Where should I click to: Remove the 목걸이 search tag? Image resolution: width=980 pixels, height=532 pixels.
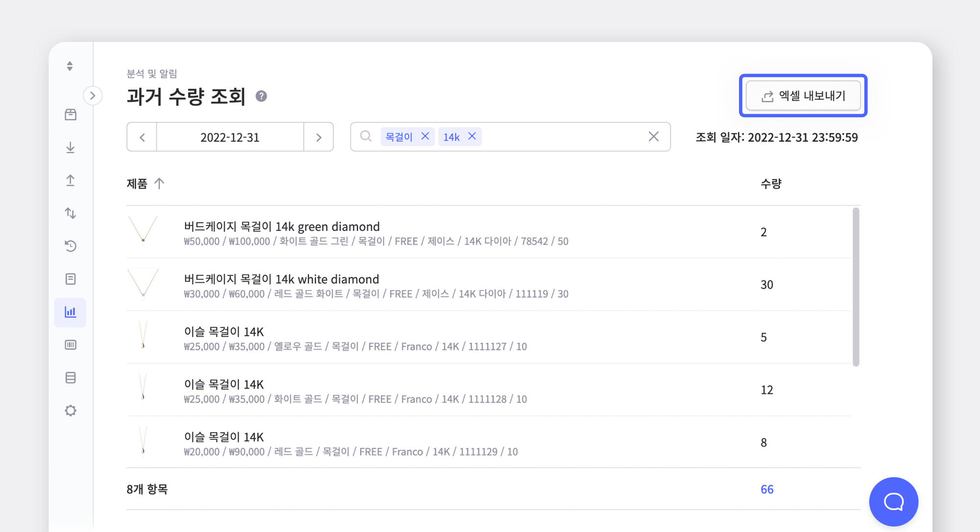425,136
